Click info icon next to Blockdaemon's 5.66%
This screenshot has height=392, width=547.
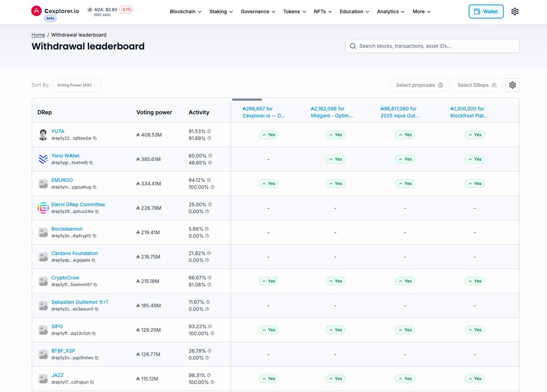(x=206, y=229)
